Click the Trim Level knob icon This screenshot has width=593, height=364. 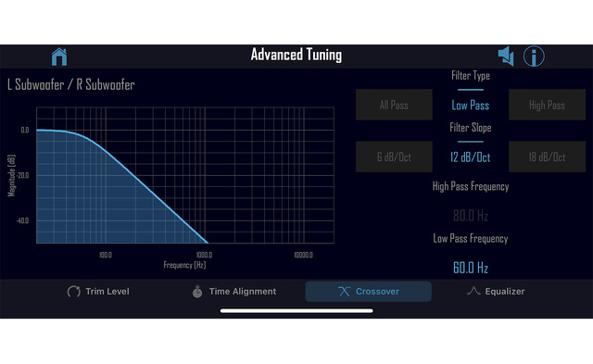click(74, 292)
